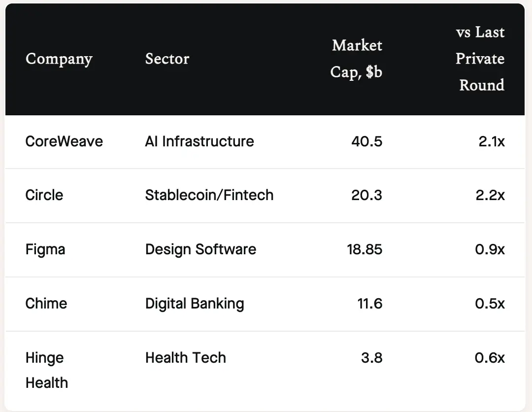This screenshot has height=412, width=532.
Task: Select the Figma company cell
Action: pyautogui.click(x=45, y=249)
